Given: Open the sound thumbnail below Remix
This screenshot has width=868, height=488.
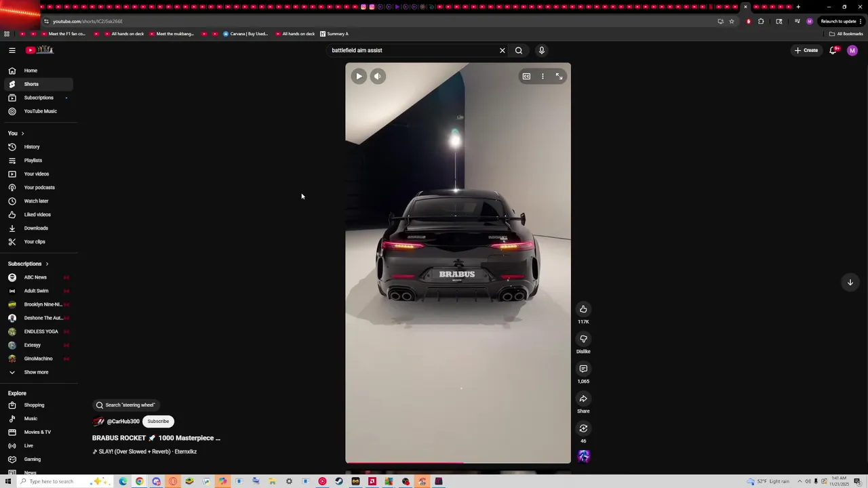Looking at the screenshot, I should [x=583, y=456].
